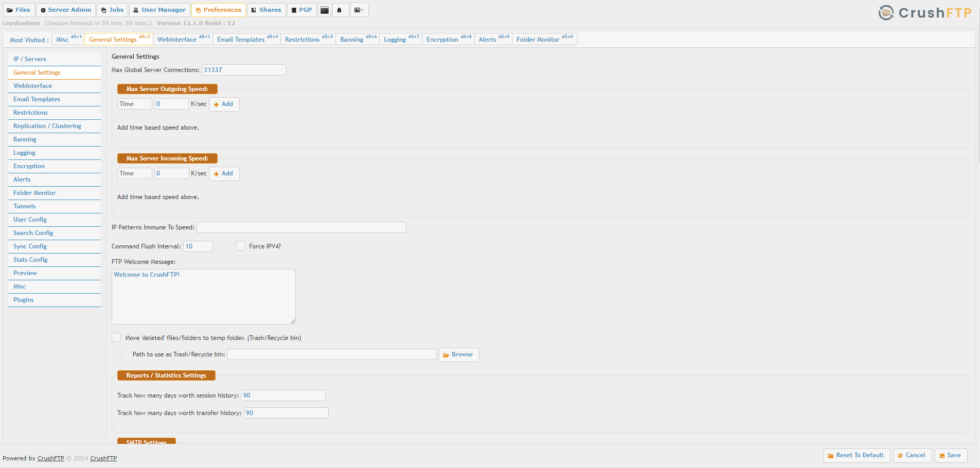Open Preview in sidebar
The height and width of the screenshot is (468, 980).
[55, 273]
